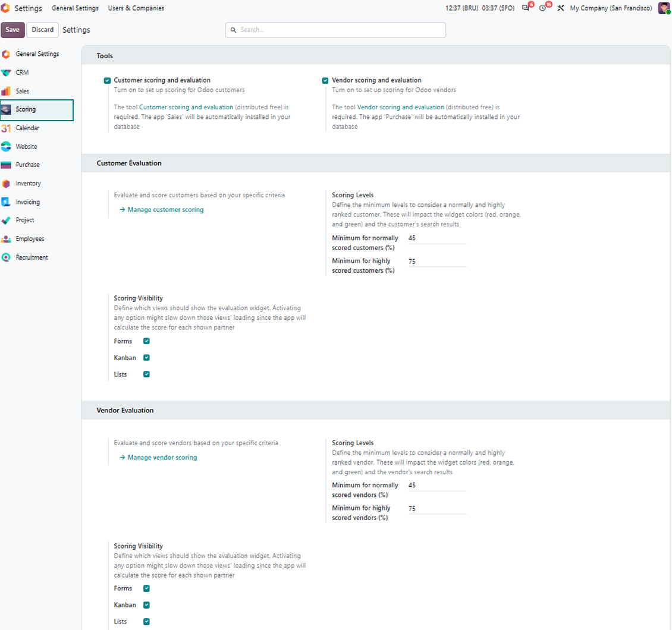
Task: Edit minimum for normally scored customers value
Action: pyautogui.click(x=437, y=238)
